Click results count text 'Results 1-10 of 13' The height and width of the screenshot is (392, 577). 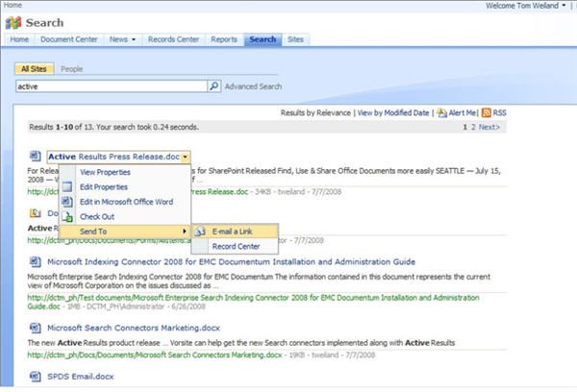(x=61, y=127)
